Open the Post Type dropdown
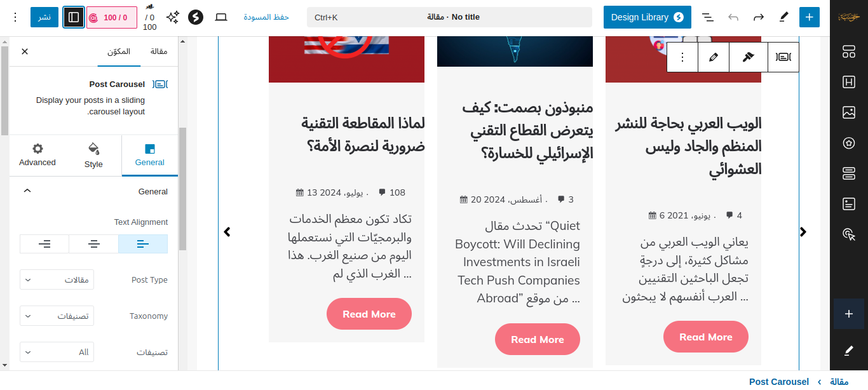 pyautogui.click(x=57, y=280)
